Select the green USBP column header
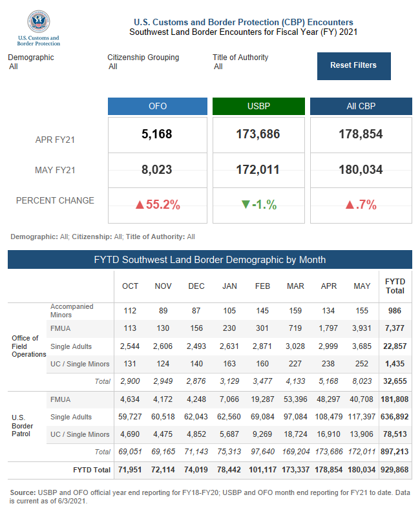Image resolution: width=420 pixels, height=517 pixels. [258, 106]
